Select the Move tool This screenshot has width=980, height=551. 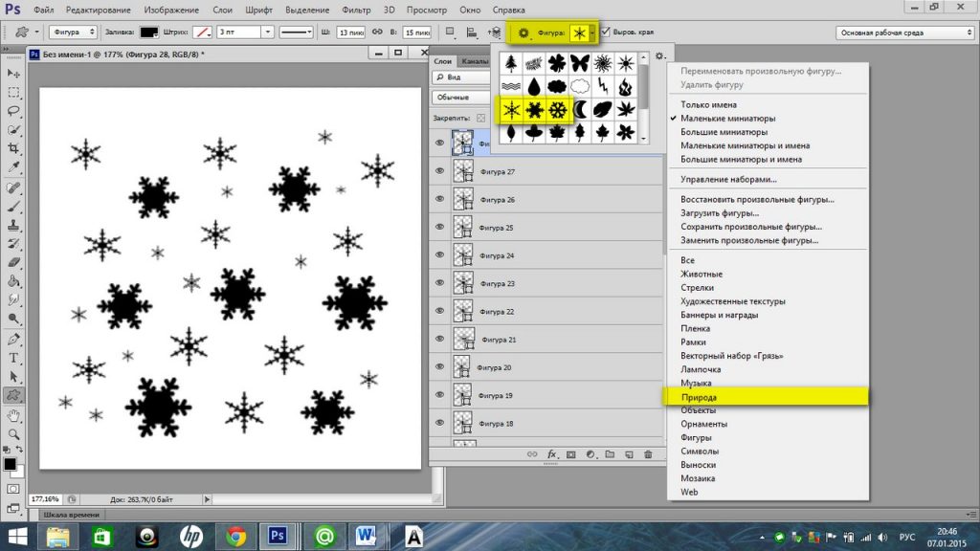tap(13, 74)
